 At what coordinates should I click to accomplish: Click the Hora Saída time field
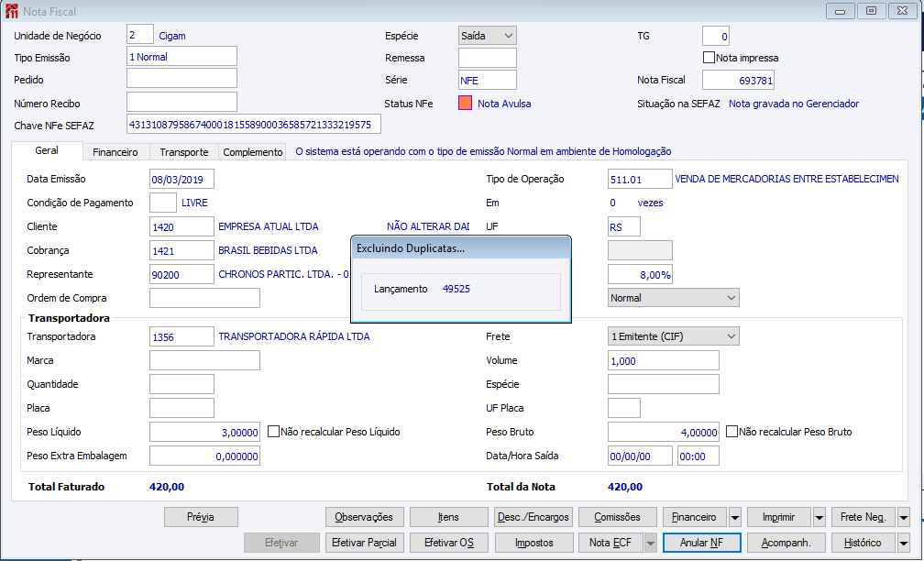click(698, 456)
